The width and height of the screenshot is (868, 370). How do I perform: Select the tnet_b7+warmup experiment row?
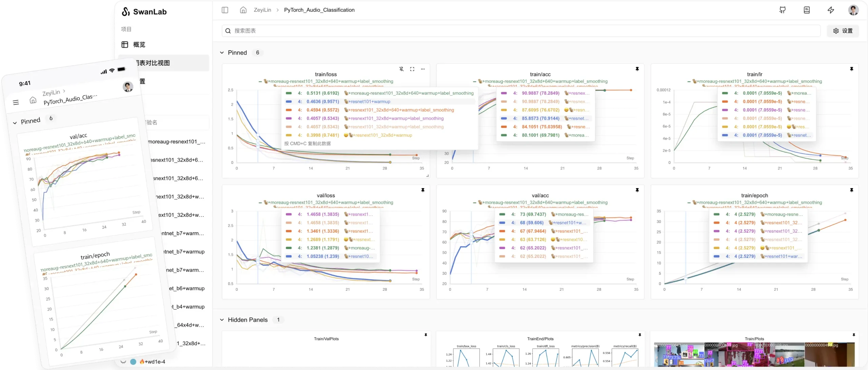coord(184,252)
